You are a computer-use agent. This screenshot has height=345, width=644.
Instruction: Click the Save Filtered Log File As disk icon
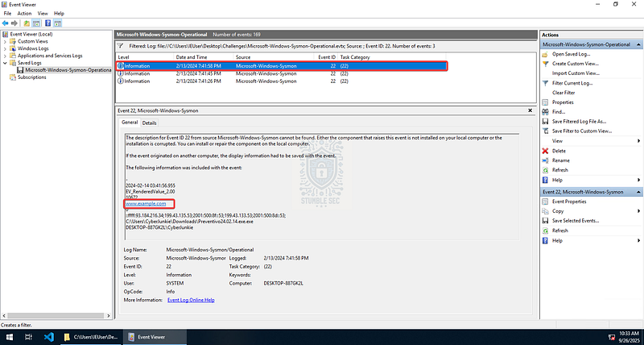(545, 122)
